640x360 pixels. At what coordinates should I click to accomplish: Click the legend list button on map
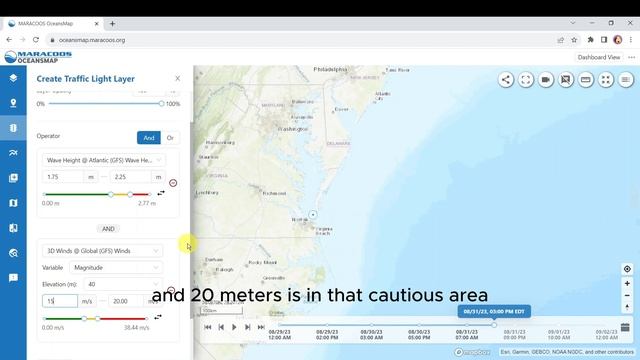(626, 80)
